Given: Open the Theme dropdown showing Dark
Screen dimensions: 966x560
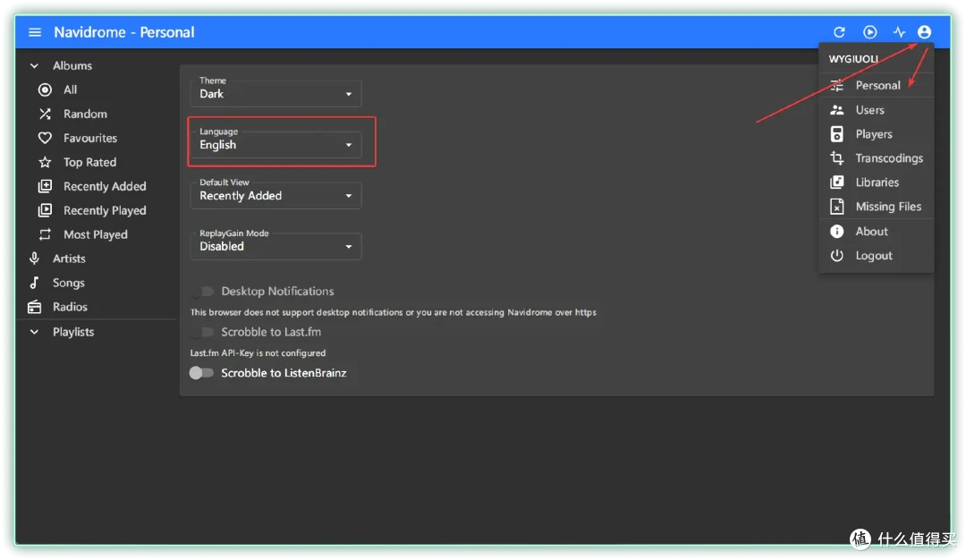Looking at the screenshot, I should pyautogui.click(x=275, y=94).
